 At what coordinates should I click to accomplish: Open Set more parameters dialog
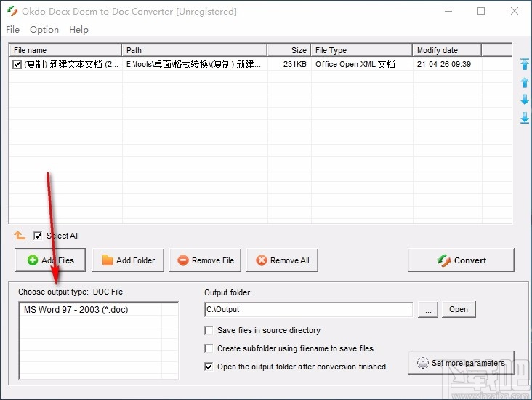coord(461,363)
